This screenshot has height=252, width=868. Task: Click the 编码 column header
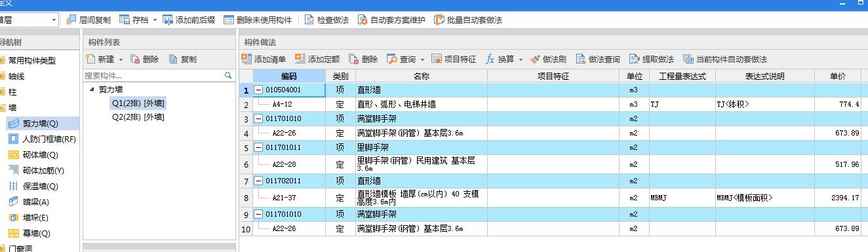coord(289,76)
